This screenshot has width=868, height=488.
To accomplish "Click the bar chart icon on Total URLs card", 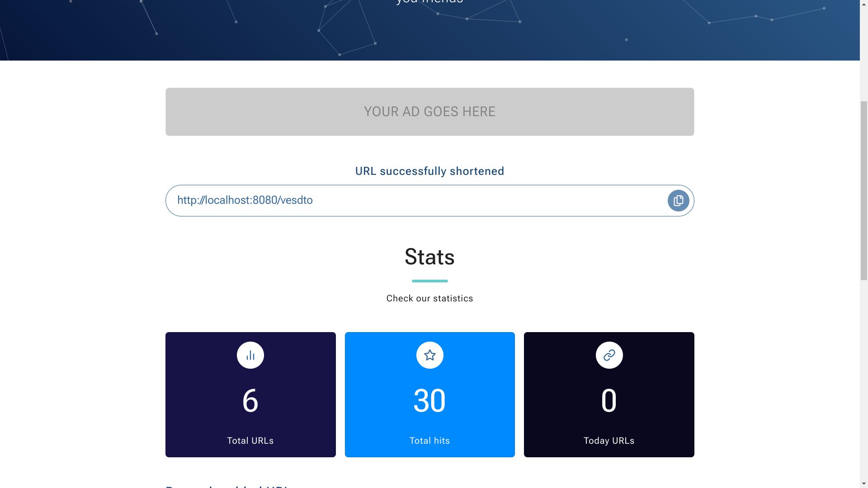I will [250, 355].
